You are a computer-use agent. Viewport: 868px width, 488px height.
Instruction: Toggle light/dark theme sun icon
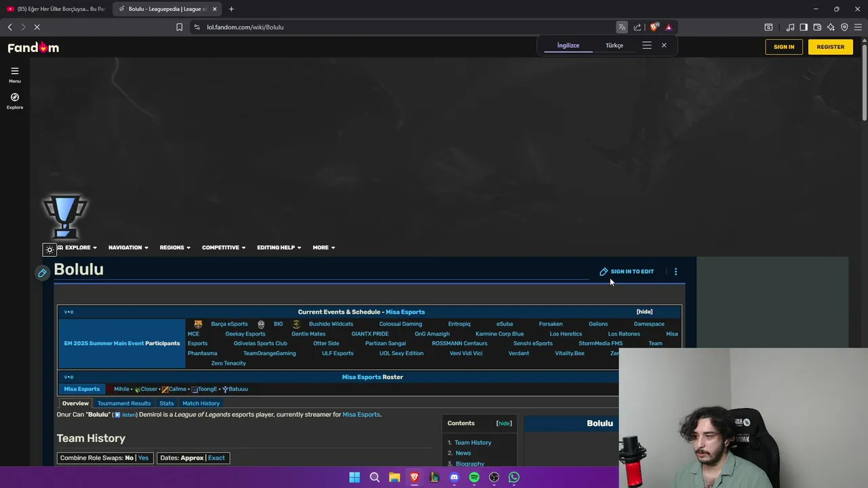(x=50, y=249)
